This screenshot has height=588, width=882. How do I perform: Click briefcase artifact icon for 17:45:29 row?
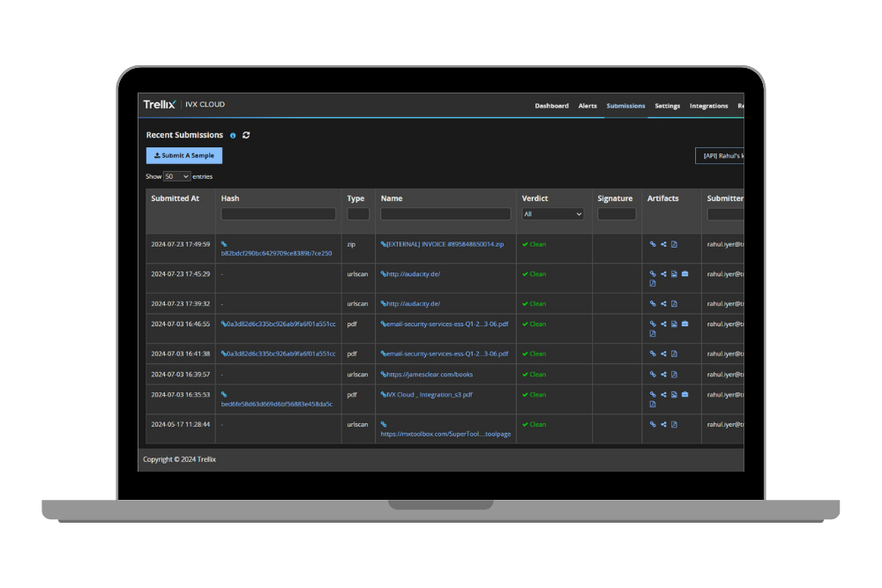684,274
